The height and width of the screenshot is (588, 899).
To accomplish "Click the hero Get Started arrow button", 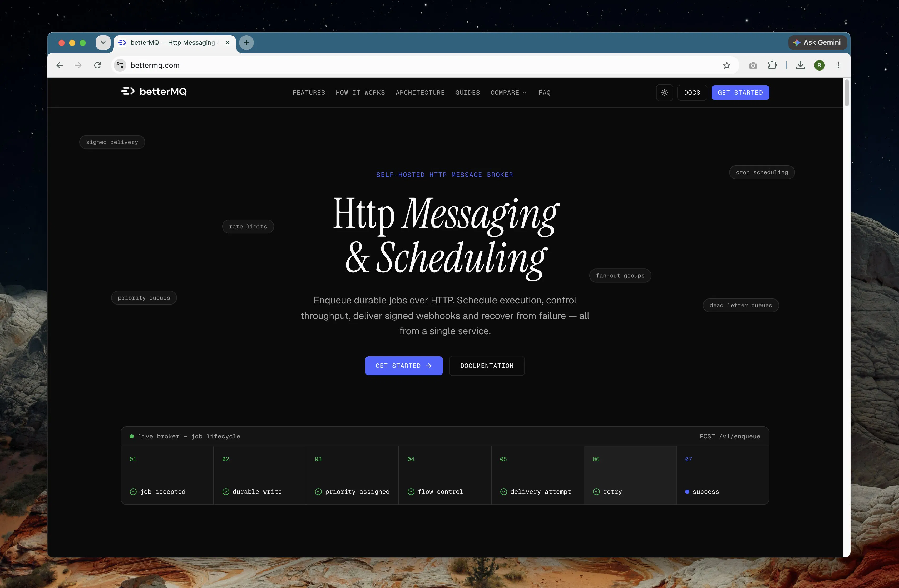I will pos(404,366).
